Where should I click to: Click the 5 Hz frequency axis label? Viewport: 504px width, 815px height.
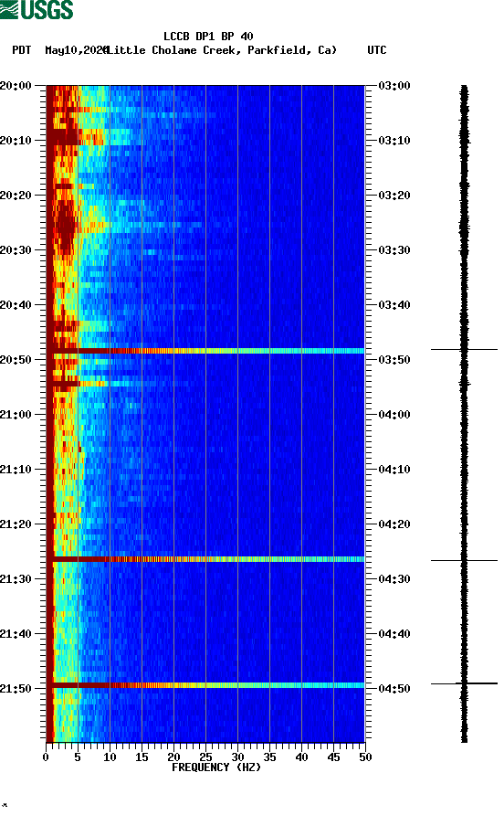pos(78,757)
